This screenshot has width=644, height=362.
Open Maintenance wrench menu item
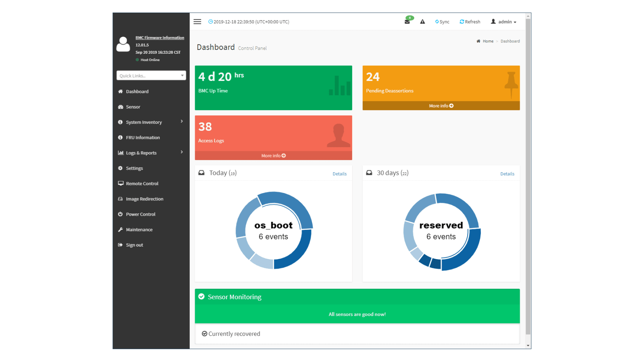tap(139, 230)
